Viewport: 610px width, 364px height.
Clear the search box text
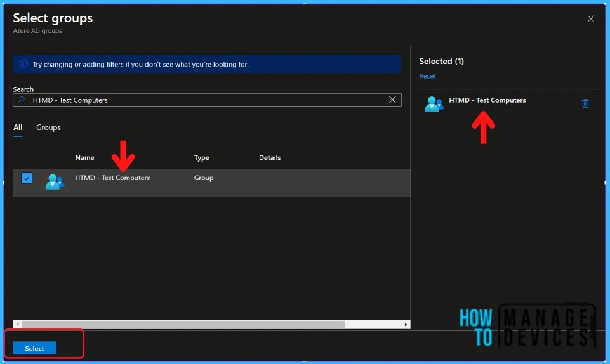(x=392, y=100)
